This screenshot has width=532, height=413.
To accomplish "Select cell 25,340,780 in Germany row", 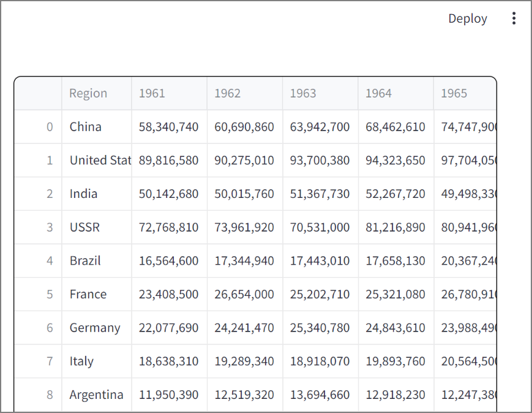I will pos(320,328).
